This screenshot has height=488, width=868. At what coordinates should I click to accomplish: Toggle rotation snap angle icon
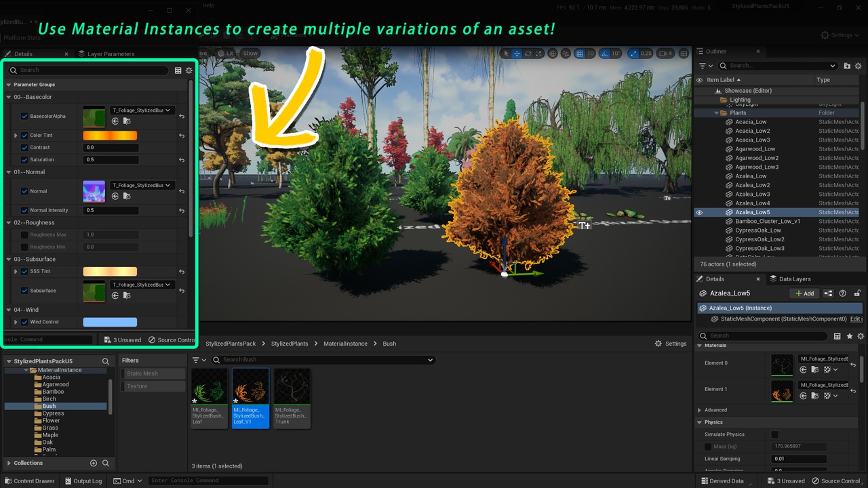tap(605, 54)
